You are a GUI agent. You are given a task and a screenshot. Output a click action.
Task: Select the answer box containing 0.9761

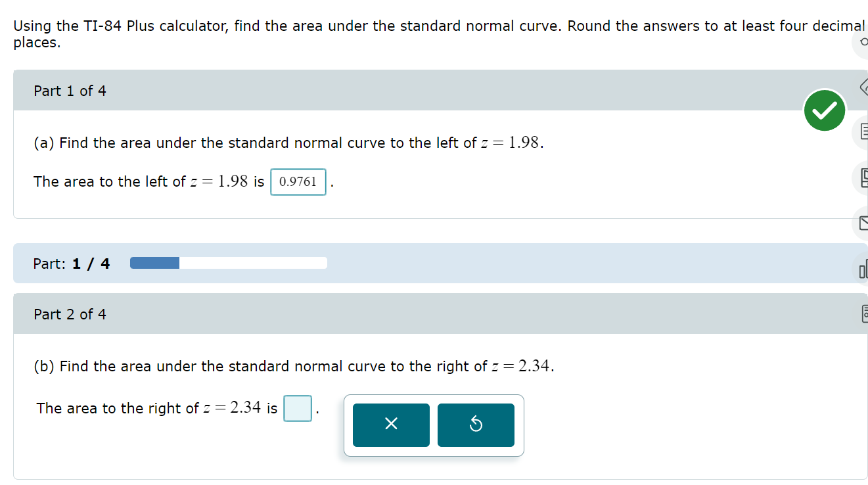coord(298,181)
